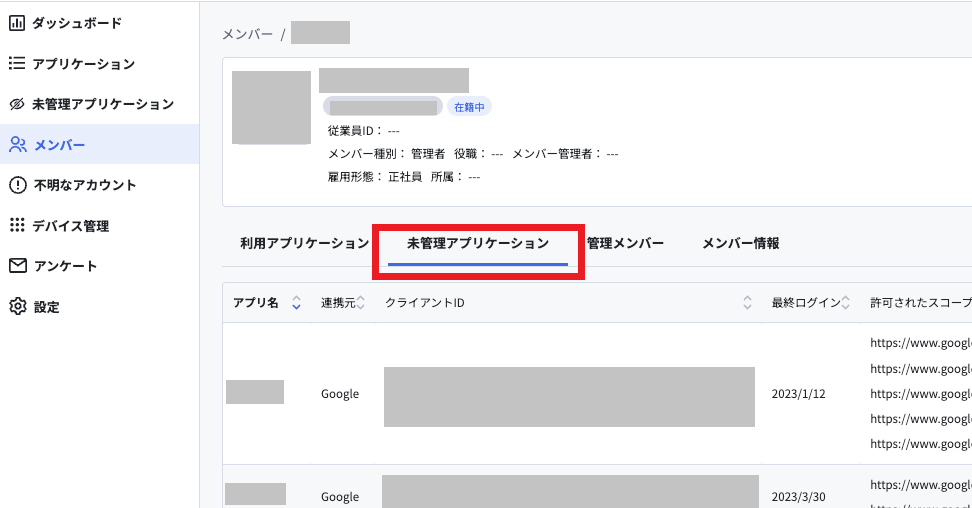
Task: Select メンバー sidebar item
Action: click(99, 144)
